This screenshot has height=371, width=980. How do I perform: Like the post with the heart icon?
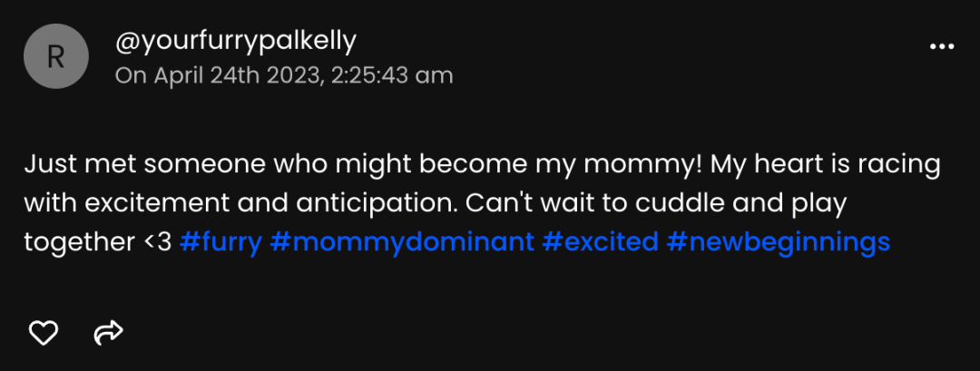(x=44, y=333)
